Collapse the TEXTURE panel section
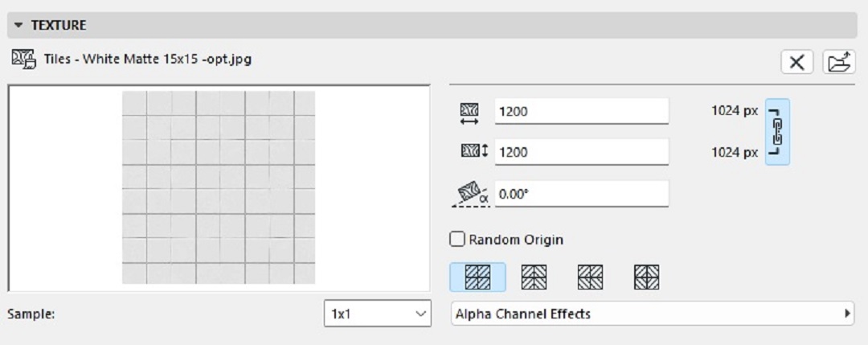Image resolution: width=868 pixels, height=345 pixels. point(19,26)
